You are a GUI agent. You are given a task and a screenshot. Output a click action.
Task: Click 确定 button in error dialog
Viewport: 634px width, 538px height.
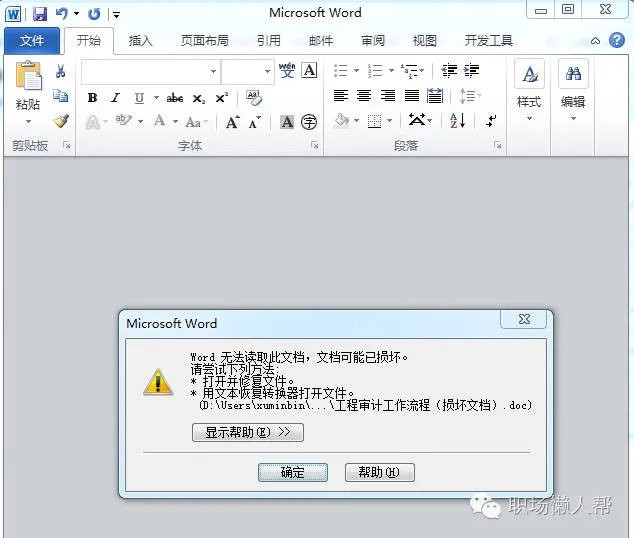pyautogui.click(x=293, y=472)
